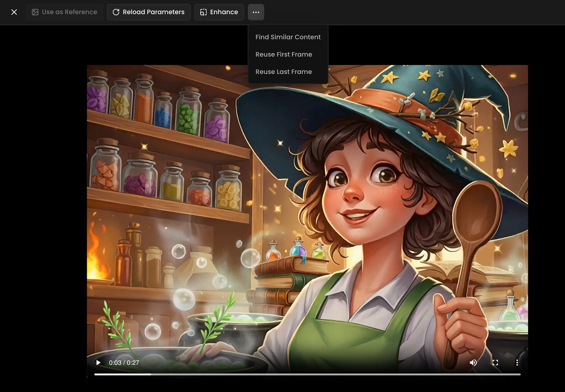
Task: Open the video player's vertical three-dot menu
Action: coord(517,362)
